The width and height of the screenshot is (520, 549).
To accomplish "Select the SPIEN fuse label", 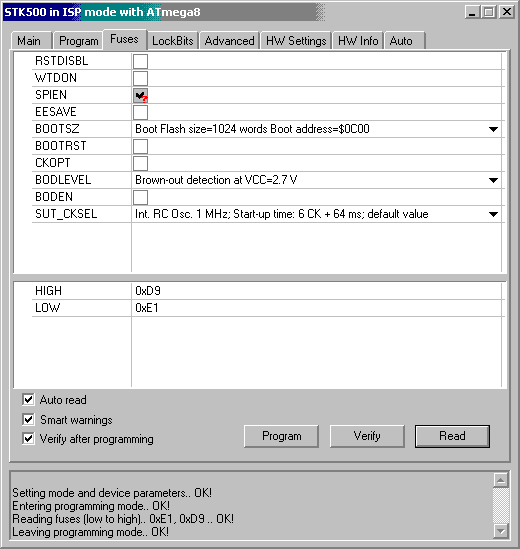I will (x=51, y=95).
